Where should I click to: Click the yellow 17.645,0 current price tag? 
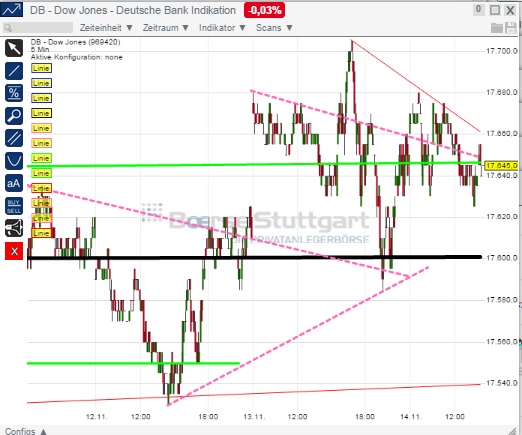pos(501,166)
